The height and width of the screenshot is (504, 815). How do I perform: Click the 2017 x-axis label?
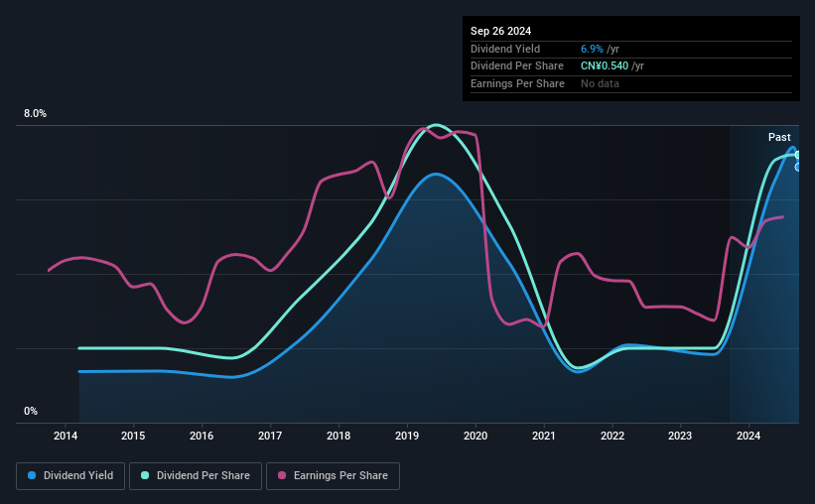click(x=270, y=436)
